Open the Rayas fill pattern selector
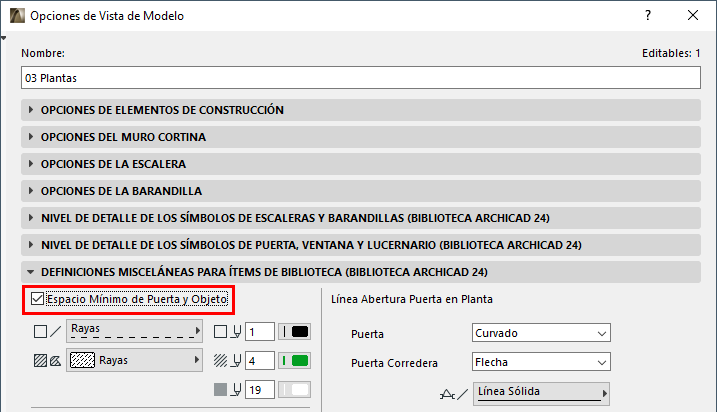 tap(134, 360)
